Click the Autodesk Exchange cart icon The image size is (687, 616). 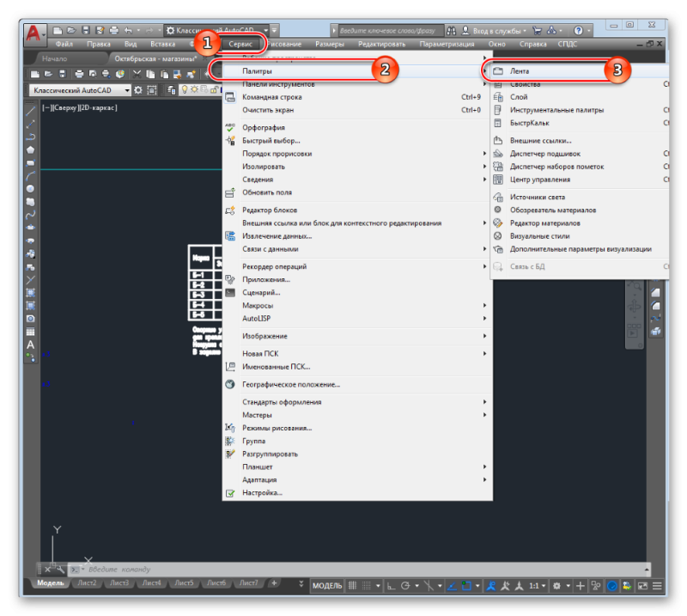[x=537, y=31]
